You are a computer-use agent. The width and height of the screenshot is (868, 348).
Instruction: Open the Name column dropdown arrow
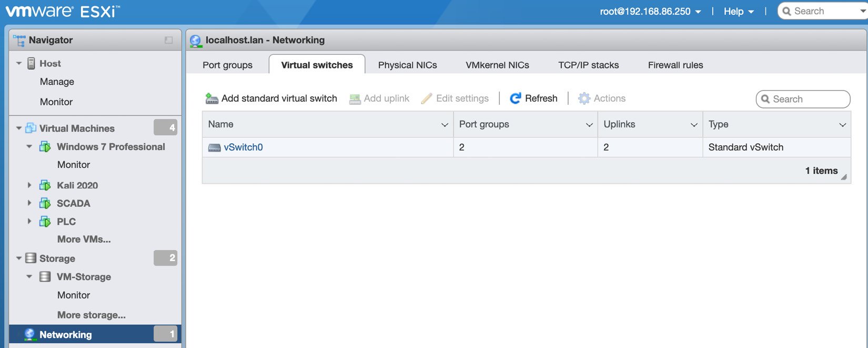[445, 125]
